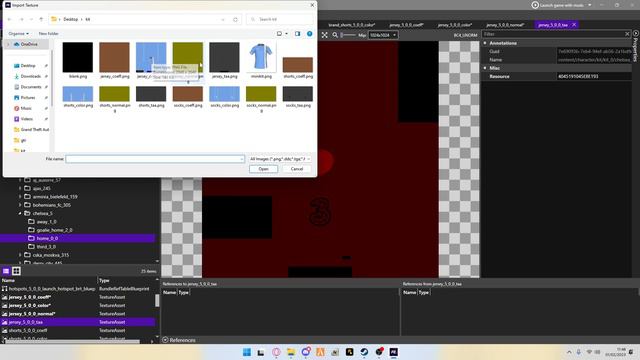Click the Launch game with mods play icon
640x360 pixels.
[x=535, y=5]
